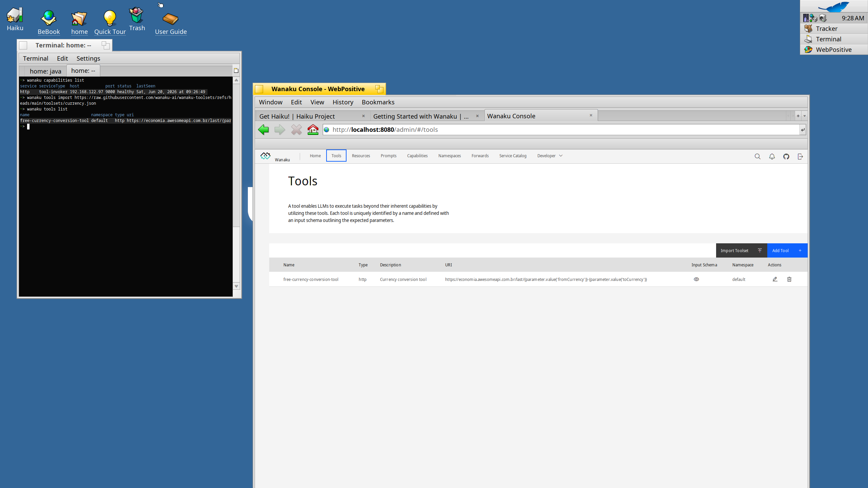Screen dimensions: 868x488
Task: Switch to the 'home: java' Terminal tab
Action: [45, 71]
